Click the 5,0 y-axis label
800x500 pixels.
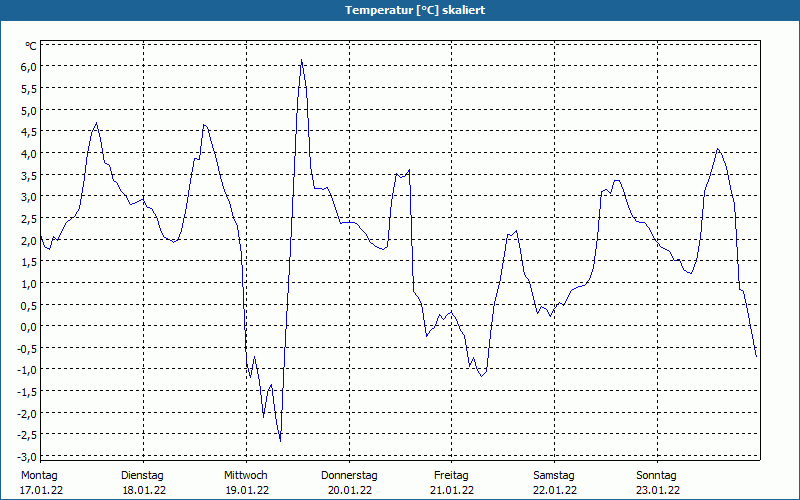click(x=29, y=110)
